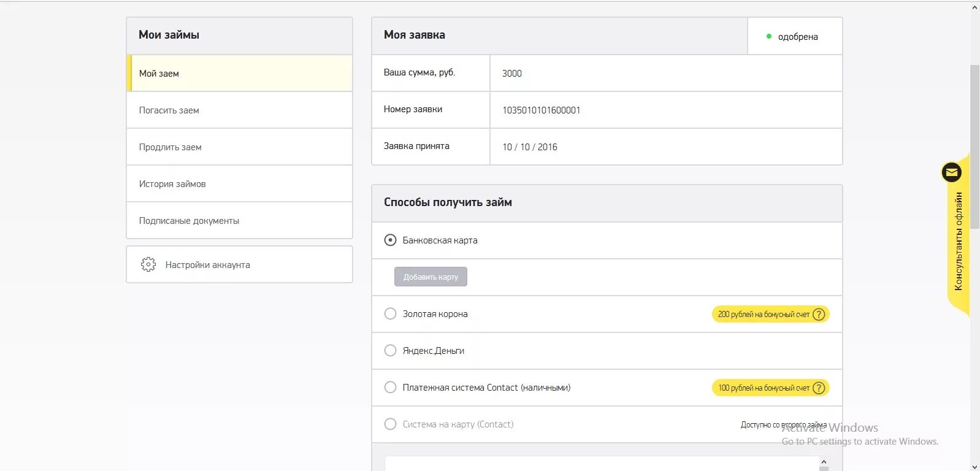980x471 pixels.
Task: Select the Банковская карта radio button
Action: point(390,240)
